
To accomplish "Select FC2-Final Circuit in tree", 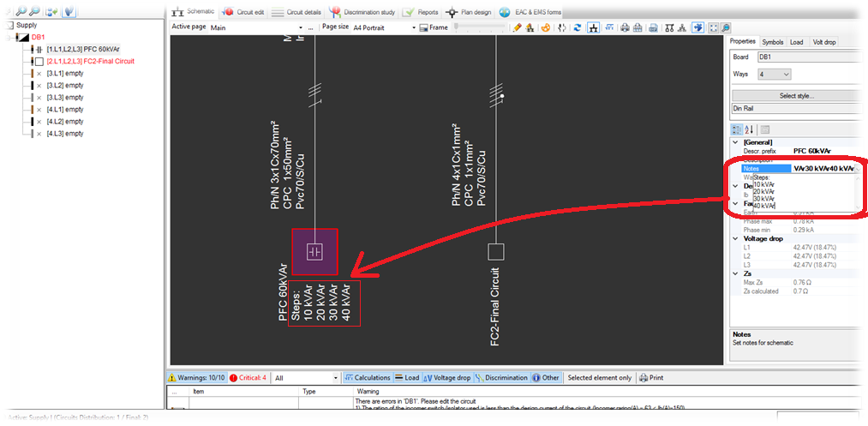I will [90, 62].
